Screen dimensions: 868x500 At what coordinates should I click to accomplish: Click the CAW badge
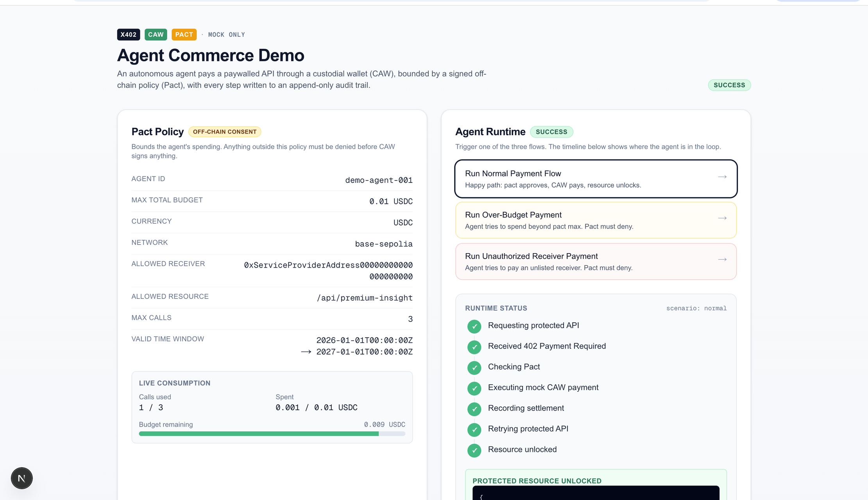pos(156,34)
